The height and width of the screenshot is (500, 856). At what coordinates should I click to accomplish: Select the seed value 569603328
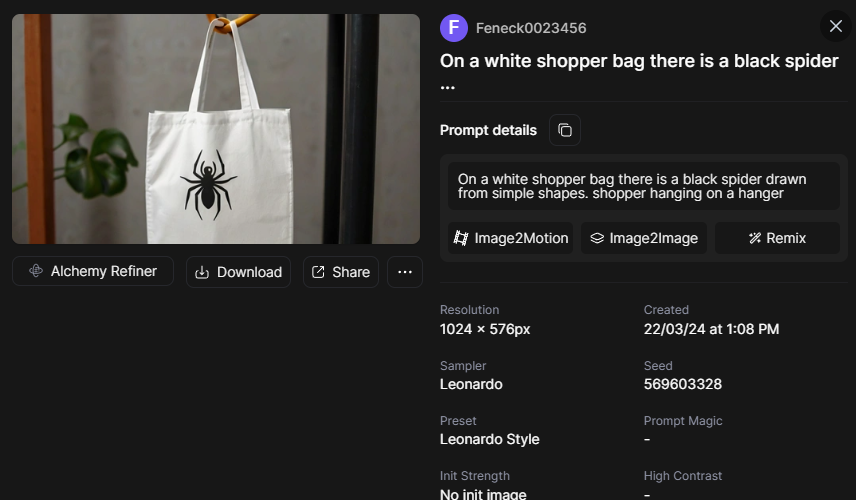pos(682,384)
